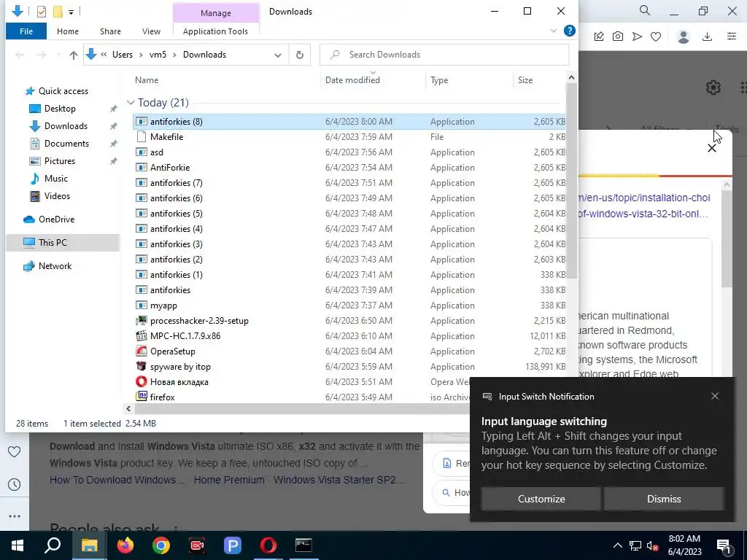The height and width of the screenshot is (560, 747).
Task: Select the firefox iso archive icon
Action: point(141,397)
